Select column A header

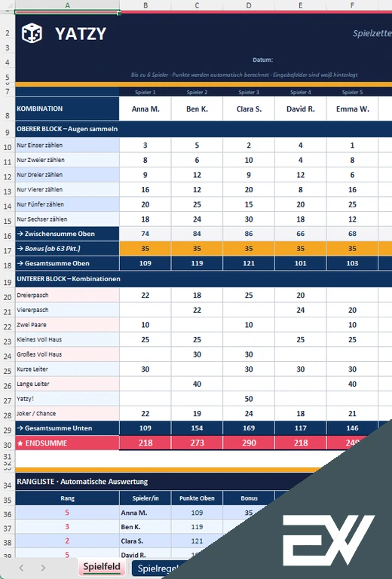click(67, 5)
